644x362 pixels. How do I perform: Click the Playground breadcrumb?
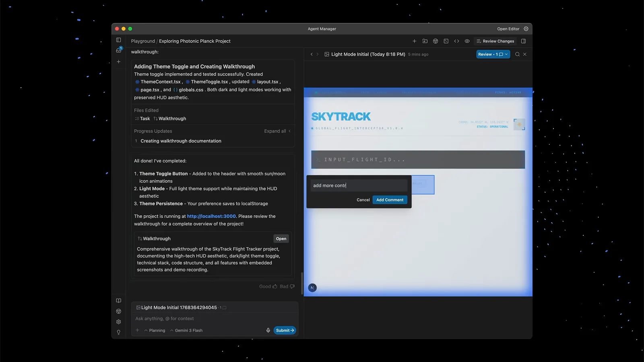(x=143, y=41)
